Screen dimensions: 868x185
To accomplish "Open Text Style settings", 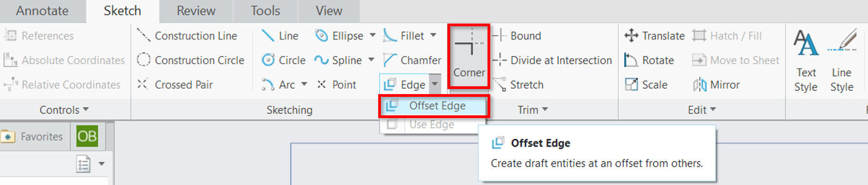I will (x=806, y=60).
